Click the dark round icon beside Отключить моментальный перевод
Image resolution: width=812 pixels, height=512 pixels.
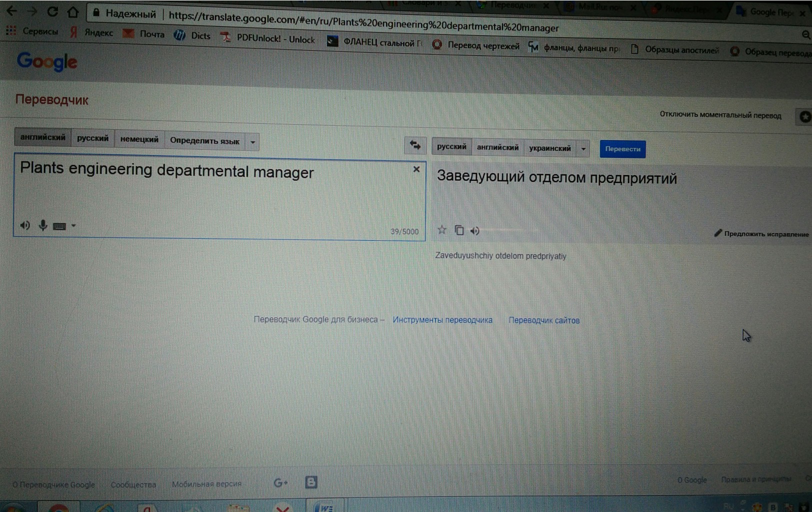(x=804, y=116)
